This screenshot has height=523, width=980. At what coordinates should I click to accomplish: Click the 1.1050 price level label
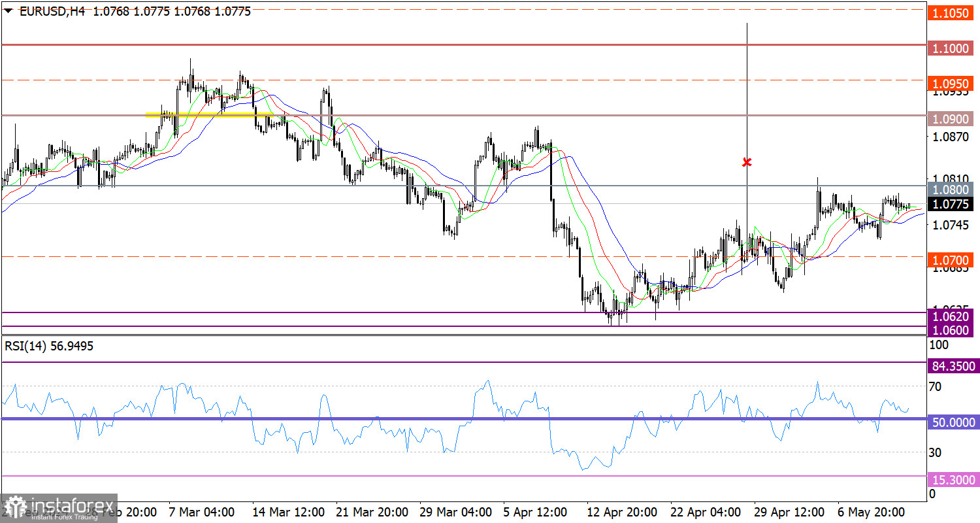(951, 14)
